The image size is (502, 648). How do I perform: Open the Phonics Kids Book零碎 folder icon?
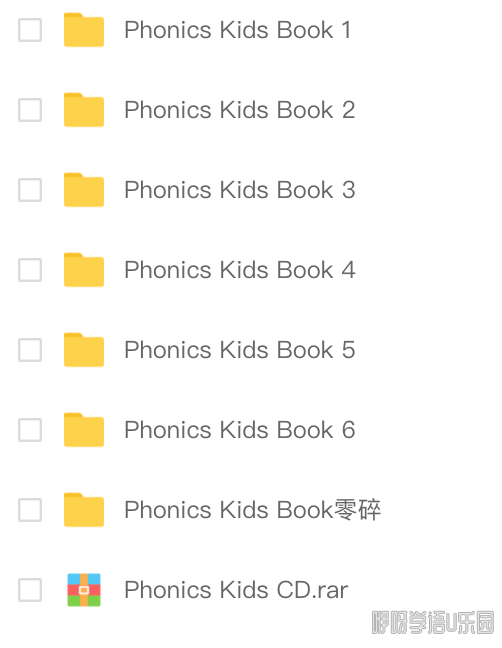[x=84, y=510]
